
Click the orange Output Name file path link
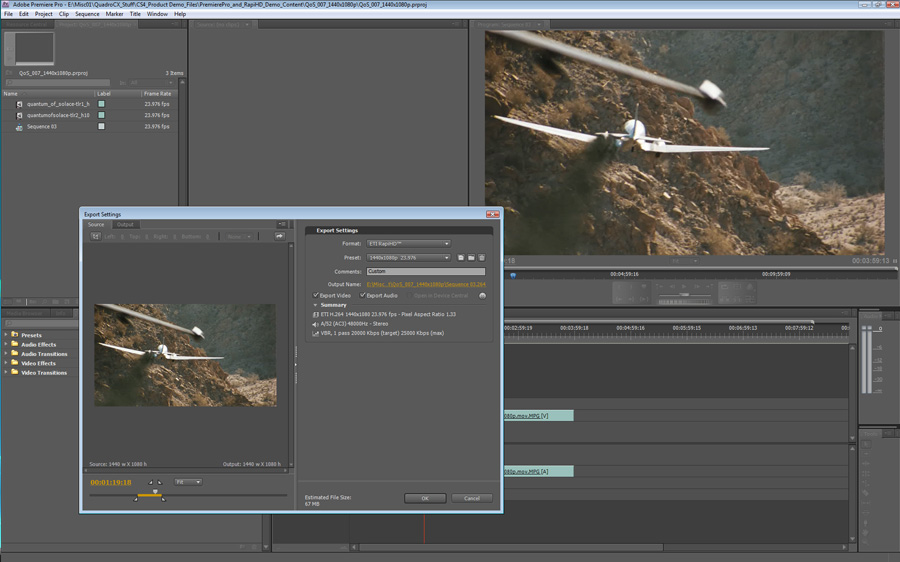[x=426, y=285]
